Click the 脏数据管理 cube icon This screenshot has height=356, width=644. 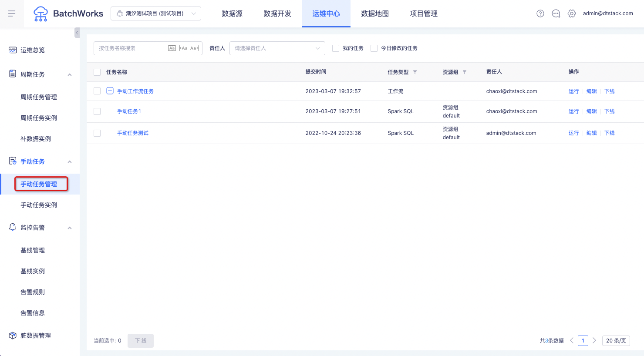[13, 336]
